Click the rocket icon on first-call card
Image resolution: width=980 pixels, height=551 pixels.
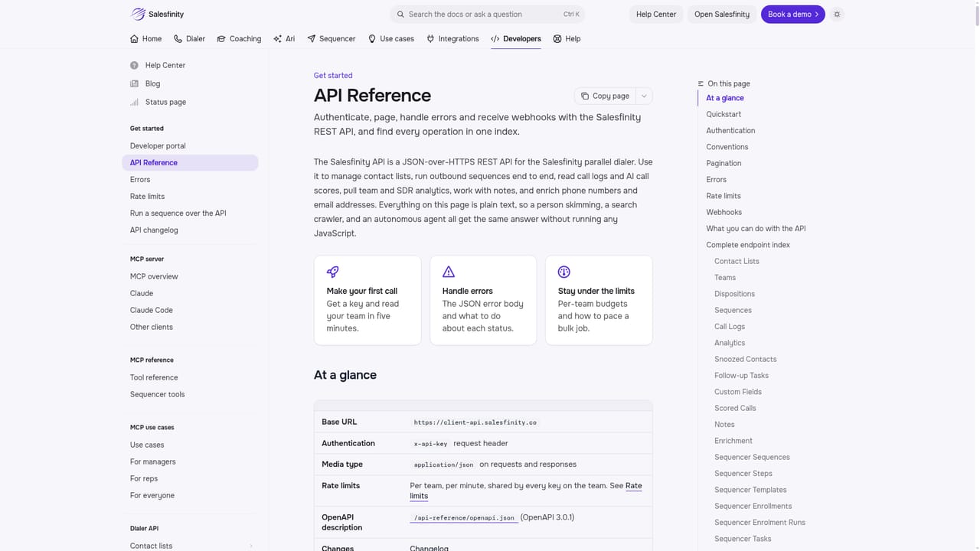332,272
